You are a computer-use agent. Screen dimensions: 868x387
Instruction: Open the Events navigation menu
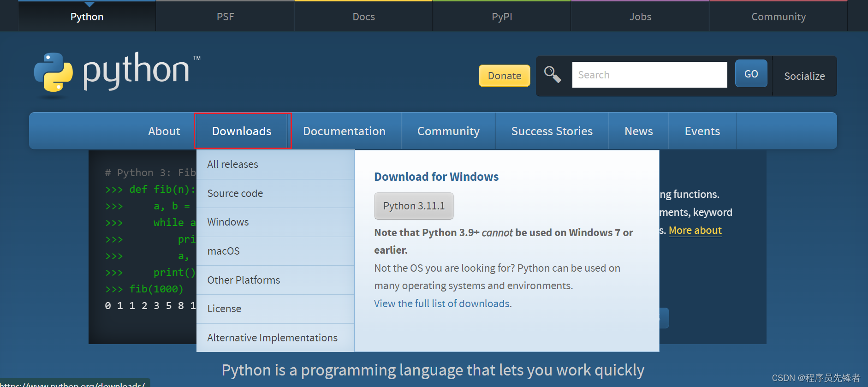coord(702,131)
